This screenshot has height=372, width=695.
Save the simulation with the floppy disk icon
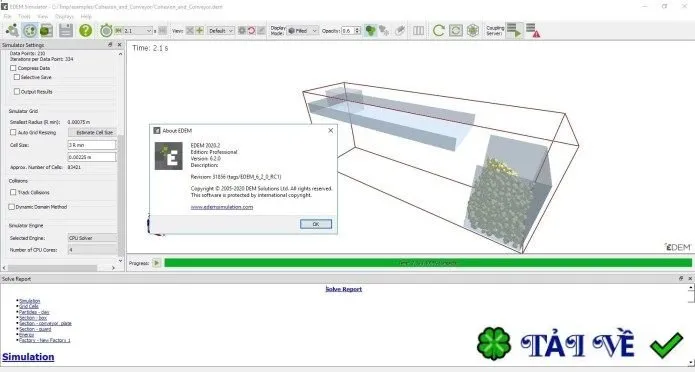[66, 30]
